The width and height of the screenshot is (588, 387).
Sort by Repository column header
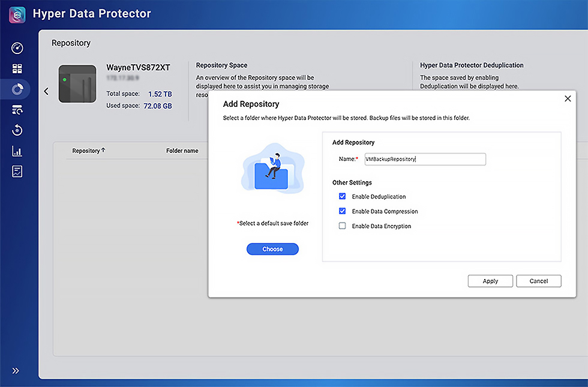[89, 151]
